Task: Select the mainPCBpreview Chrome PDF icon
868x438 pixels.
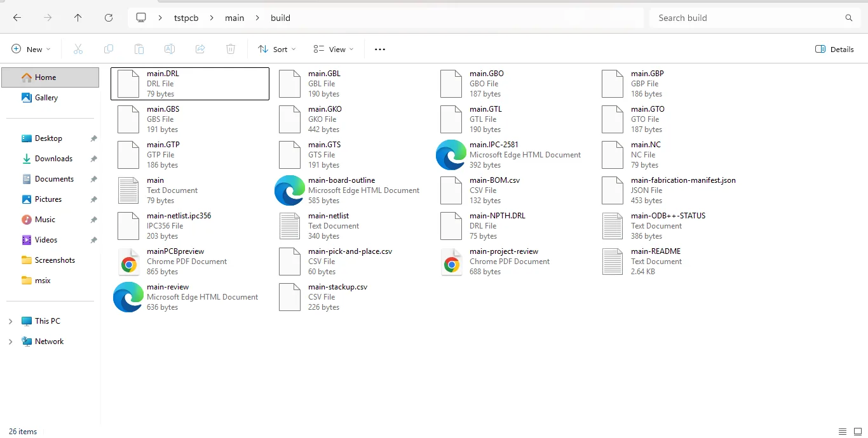Action: tap(128, 262)
